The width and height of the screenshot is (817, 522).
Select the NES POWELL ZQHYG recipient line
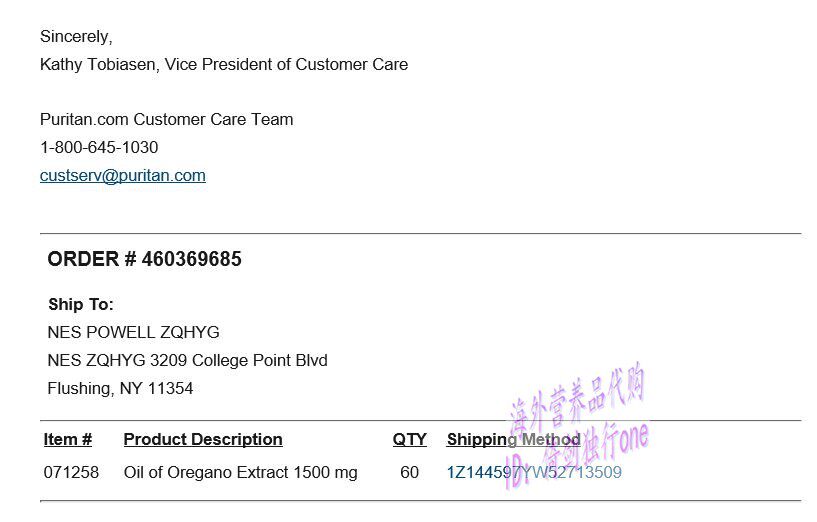pyautogui.click(x=134, y=333)
